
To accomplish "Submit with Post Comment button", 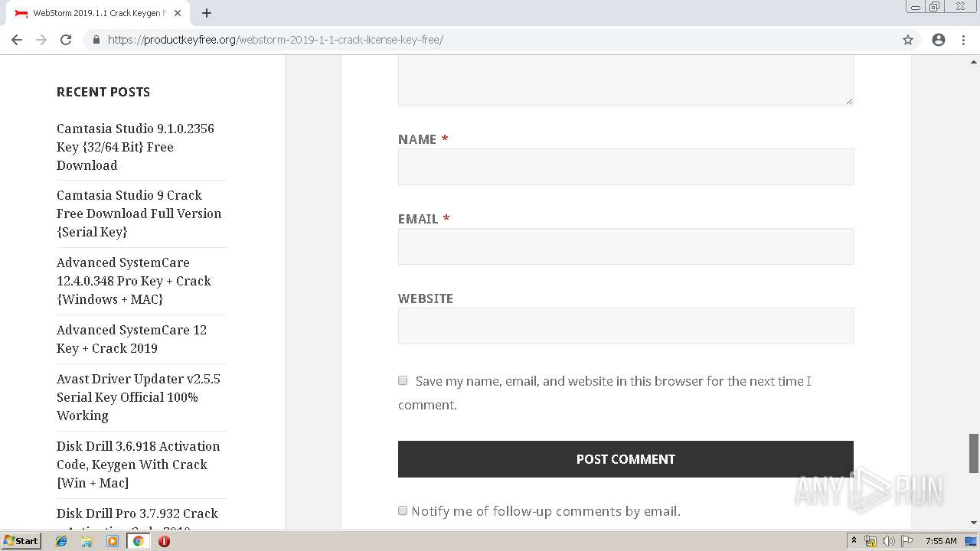I will [x=626, y=459].
